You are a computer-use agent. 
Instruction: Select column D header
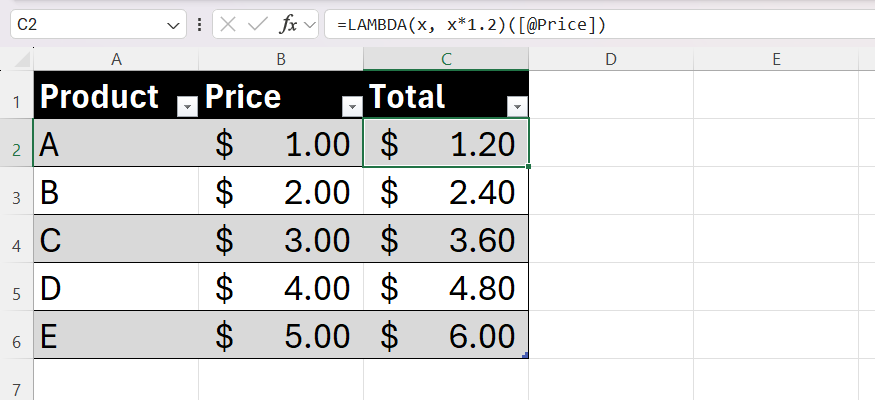pyautogui.click(x=611, y=59)
